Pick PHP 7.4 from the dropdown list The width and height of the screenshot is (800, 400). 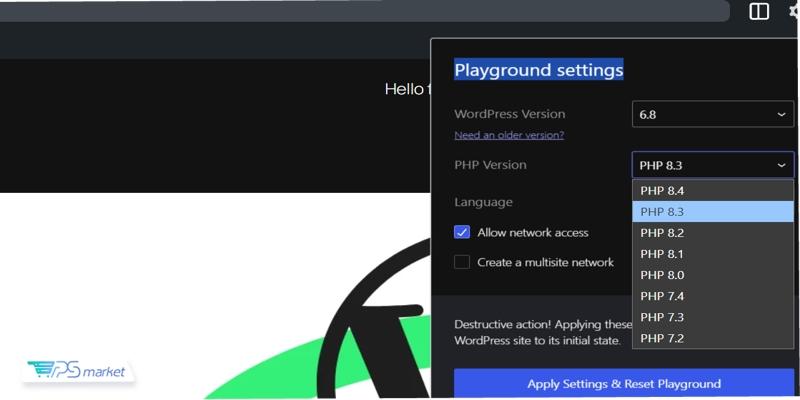tap(712, 296)
